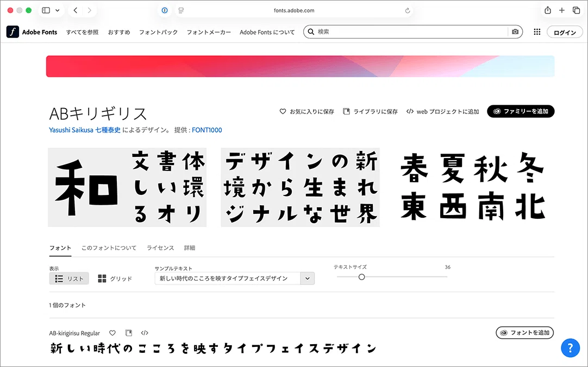
Task: Switch to the ライセンス tab
Action: [160, 248]
